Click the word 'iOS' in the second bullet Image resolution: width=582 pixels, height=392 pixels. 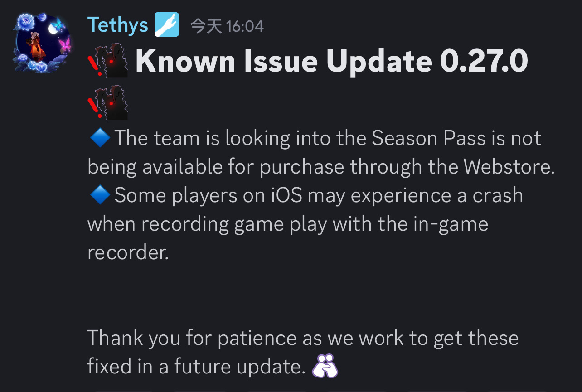tap(287, 195)
